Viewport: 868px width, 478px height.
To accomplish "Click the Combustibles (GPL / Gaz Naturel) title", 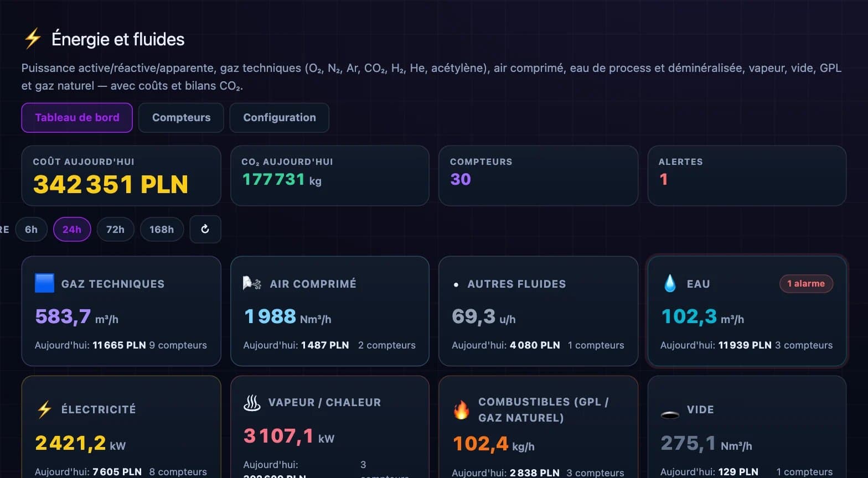I will pyautogui.click(x=544, y=409).
